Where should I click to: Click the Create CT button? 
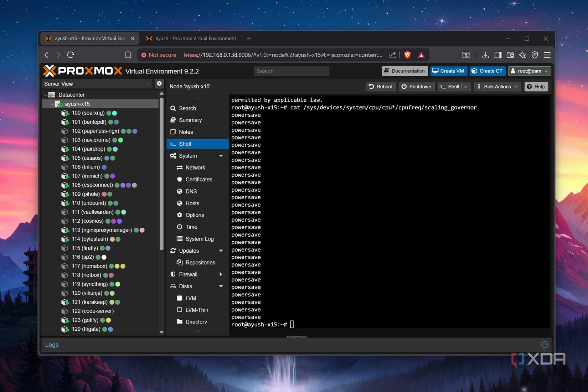(487, 71)
